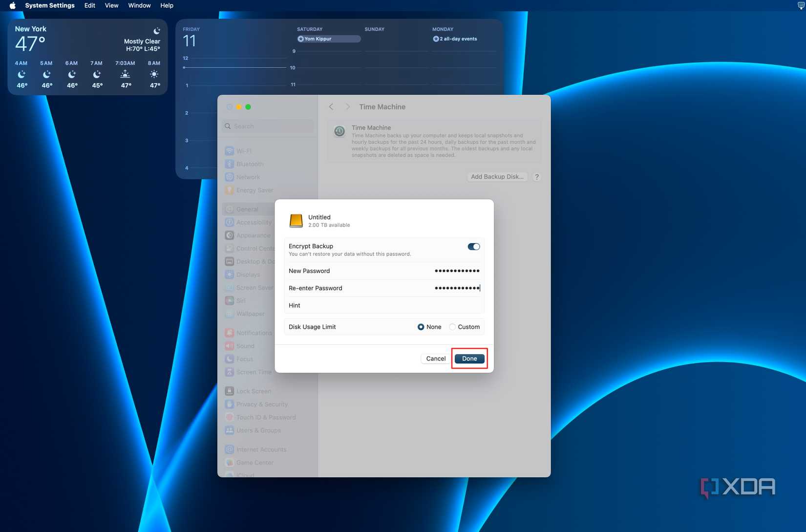This screenshot has width=806, height=532.
Task: Open the System Settings menu
Action: (x=50, y=5)
